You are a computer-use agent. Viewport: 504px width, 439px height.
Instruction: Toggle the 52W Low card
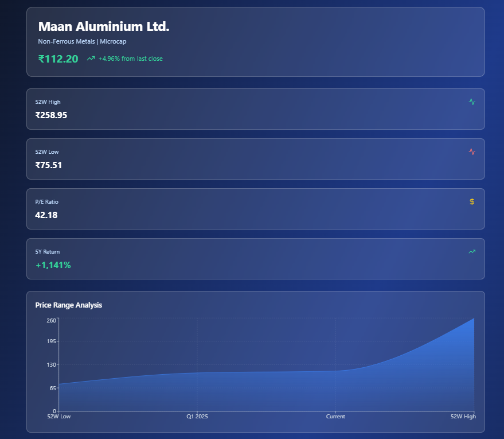pyautogui.click(x=255, y=159)
